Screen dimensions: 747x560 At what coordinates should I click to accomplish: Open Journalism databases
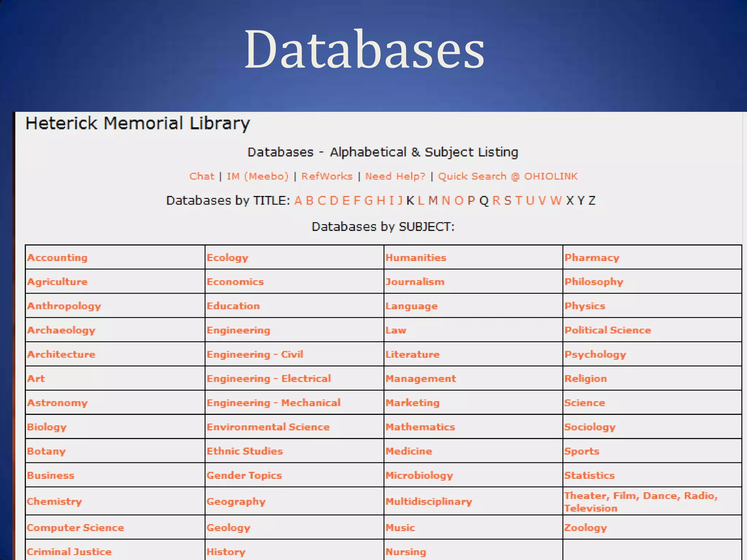click(x=415, y=282)
